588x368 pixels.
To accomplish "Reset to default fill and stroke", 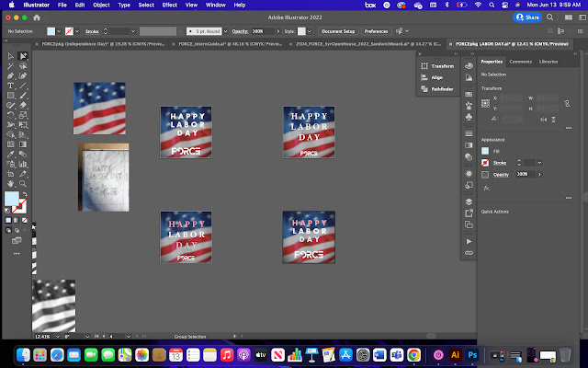I will click(7, 211).
